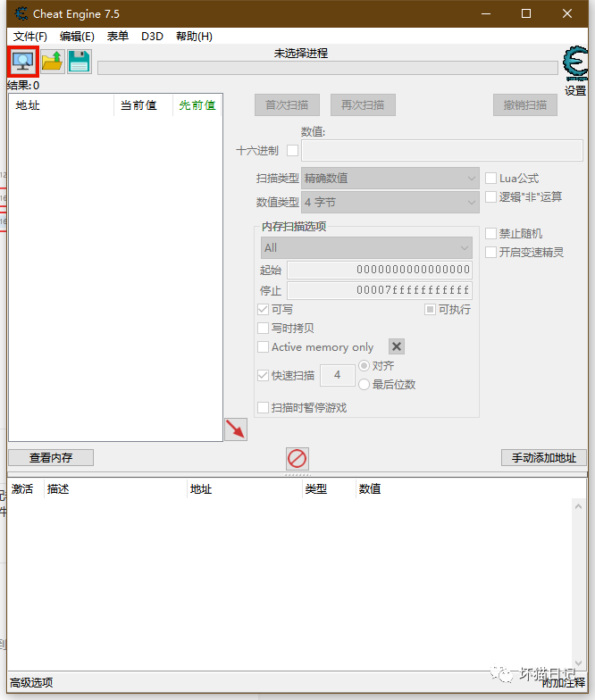Viewport: 595px width, 700px height.
Task: Click the Cheat Engine title bar icon
Action: [x=21, y=14]
